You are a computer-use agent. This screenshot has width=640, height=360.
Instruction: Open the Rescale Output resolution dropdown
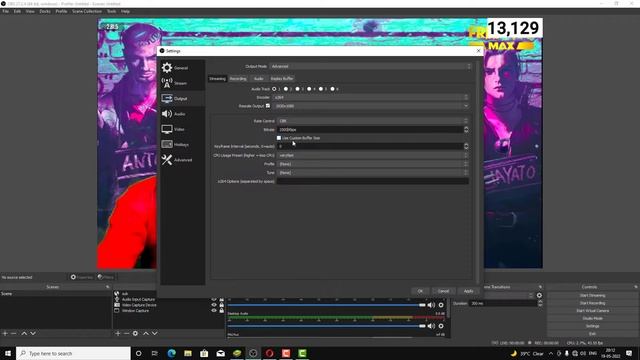tap(371, 106)
